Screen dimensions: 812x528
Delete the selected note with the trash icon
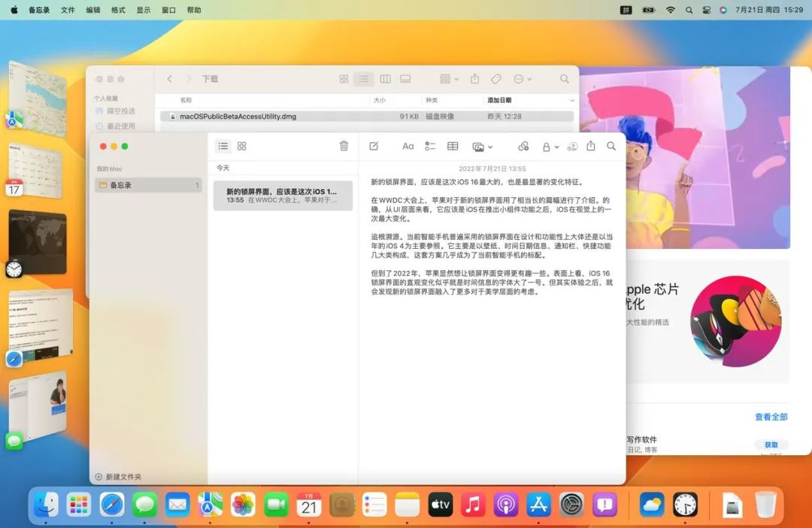[344, 146]
